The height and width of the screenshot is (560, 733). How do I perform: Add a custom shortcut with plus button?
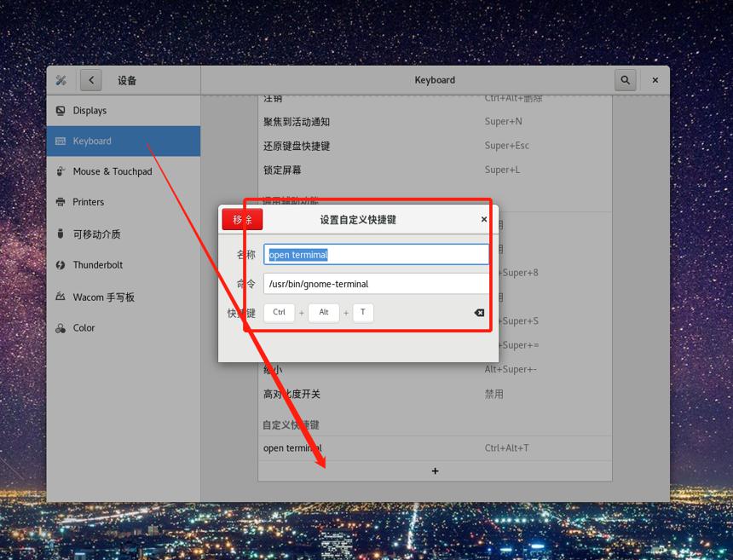[x=436, y=471]
